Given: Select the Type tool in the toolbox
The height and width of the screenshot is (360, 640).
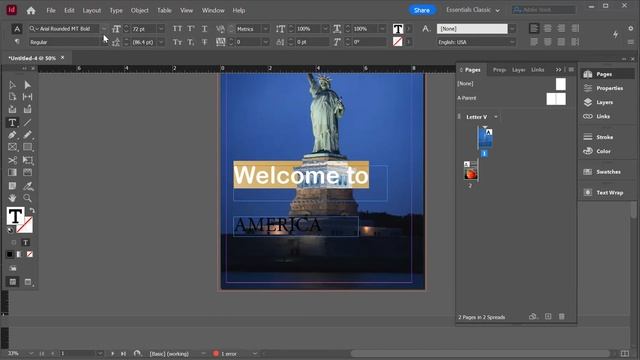Looking at the screenshot, I should point(12,122).
